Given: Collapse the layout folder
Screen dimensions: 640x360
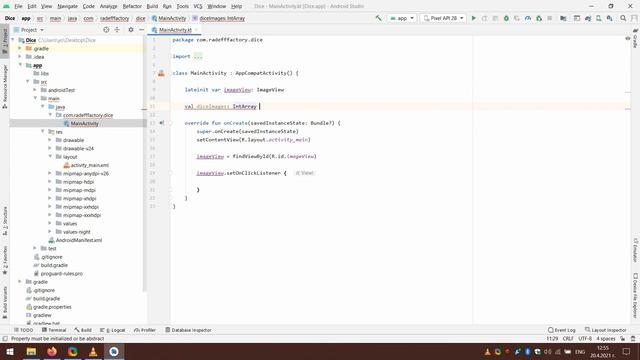Looking at the screenshot, I should pyautogui.click(x=50, y=156).
